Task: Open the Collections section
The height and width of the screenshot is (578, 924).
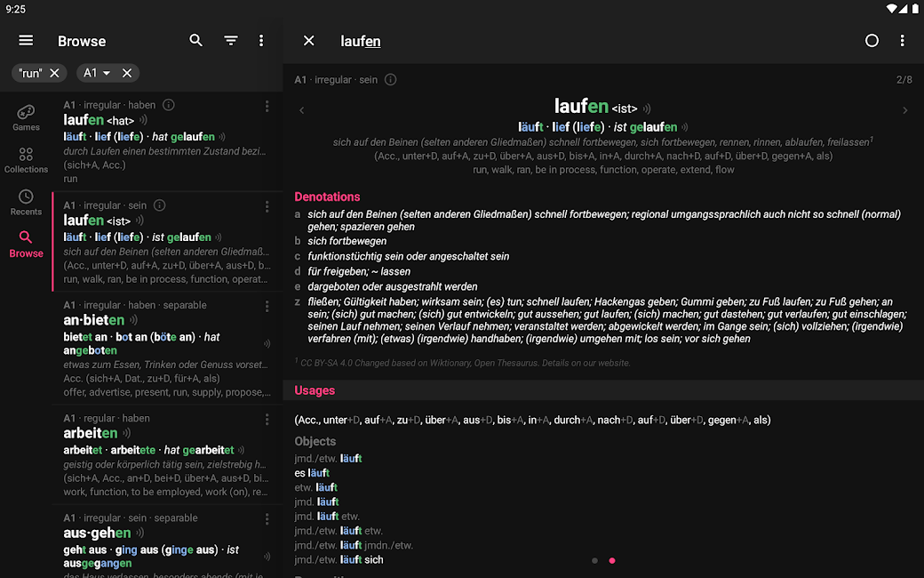Action: tap(26, 160)
